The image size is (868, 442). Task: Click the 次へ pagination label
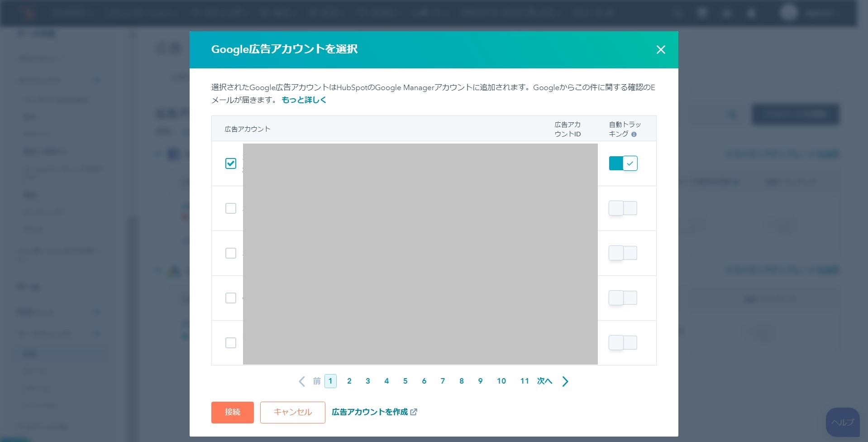tap(545, 381)
